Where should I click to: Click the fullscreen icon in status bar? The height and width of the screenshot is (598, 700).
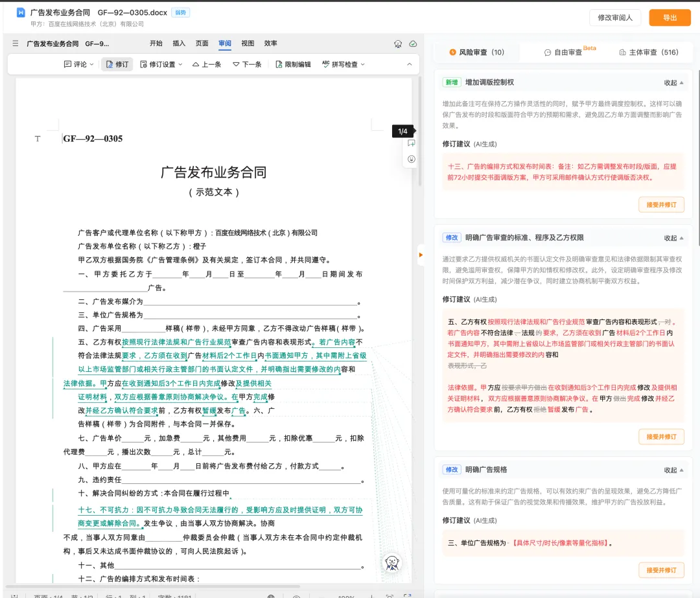(x=407, y=596)
